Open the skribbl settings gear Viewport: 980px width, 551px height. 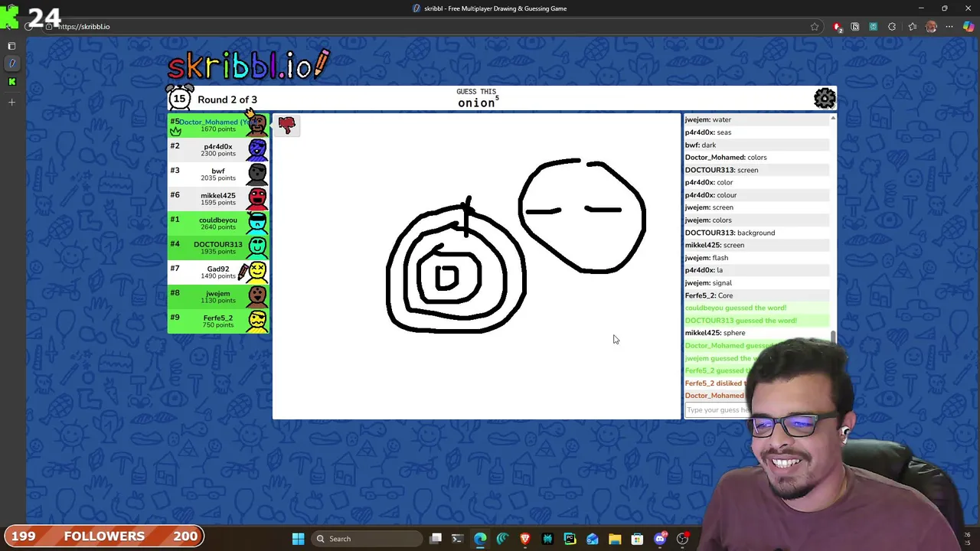(x=825, y=98)
